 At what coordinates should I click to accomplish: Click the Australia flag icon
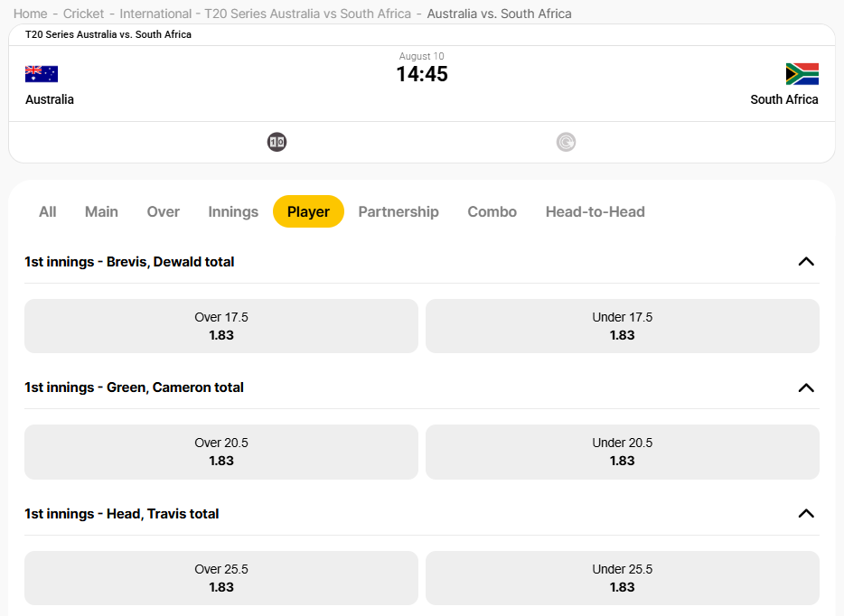pos(40,72)
